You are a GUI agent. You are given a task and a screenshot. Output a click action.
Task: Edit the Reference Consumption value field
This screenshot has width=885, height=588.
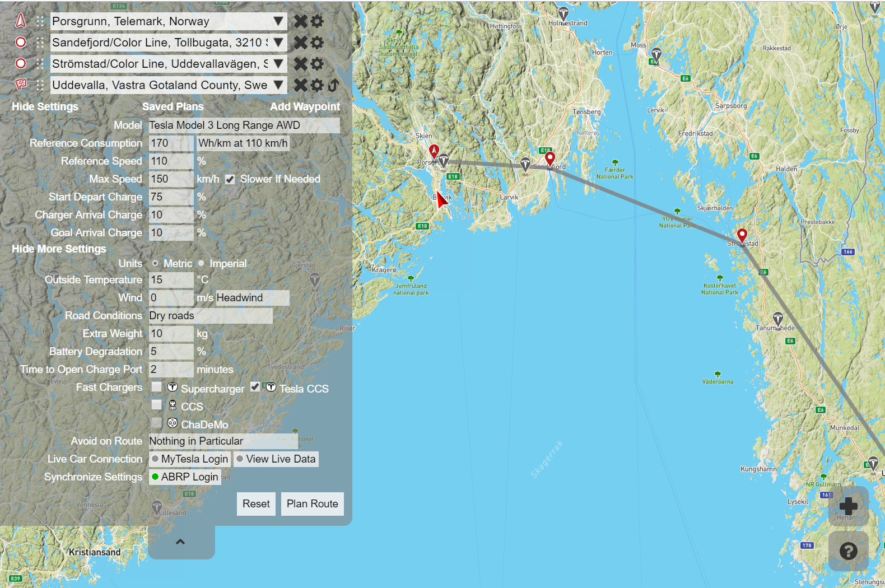point(171,143)
